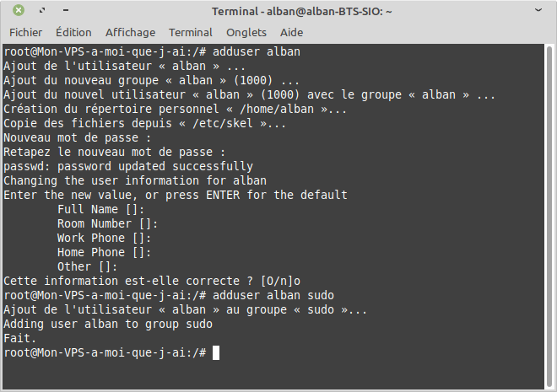
Task: Open the Onglets menu
Action: [x=246, y=33]
